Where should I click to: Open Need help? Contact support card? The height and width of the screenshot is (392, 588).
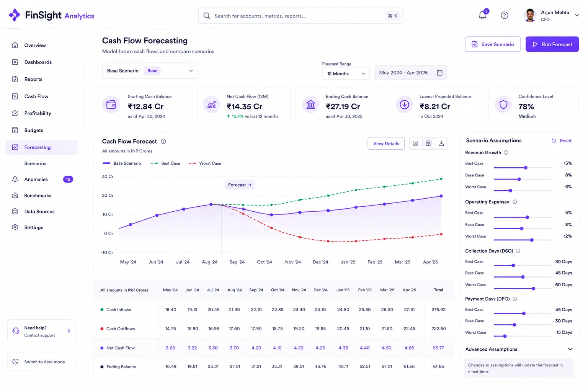pos(41,331)
